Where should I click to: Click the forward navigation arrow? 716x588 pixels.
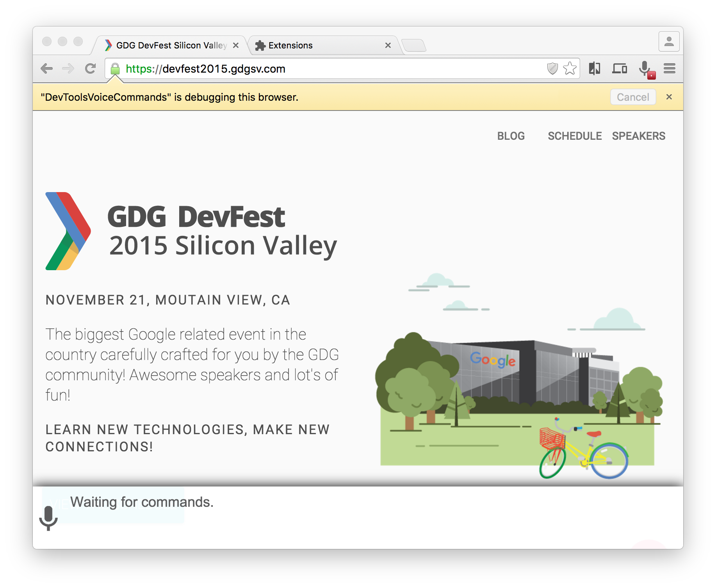click(x=68, y=68)
